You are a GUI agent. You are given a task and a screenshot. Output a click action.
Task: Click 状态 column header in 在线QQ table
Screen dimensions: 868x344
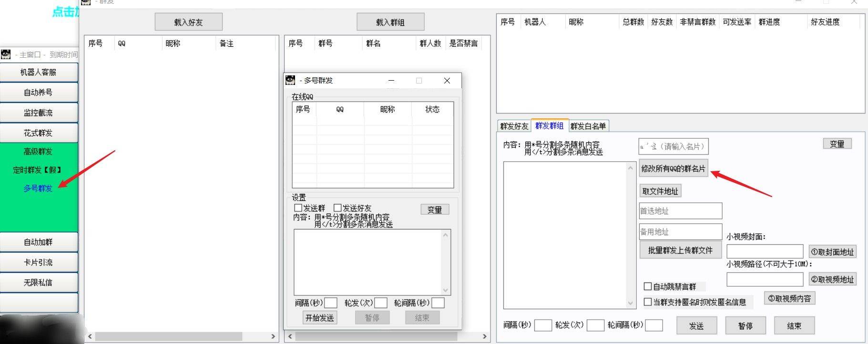[433, 109]
